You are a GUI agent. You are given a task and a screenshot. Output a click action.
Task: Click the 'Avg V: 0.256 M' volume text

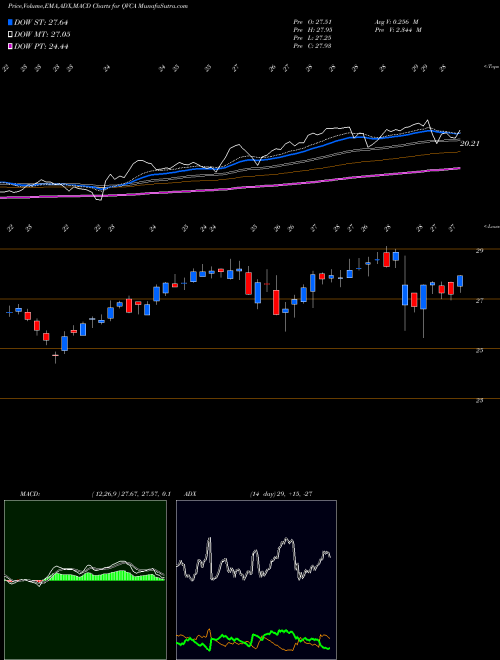(396, 21)
